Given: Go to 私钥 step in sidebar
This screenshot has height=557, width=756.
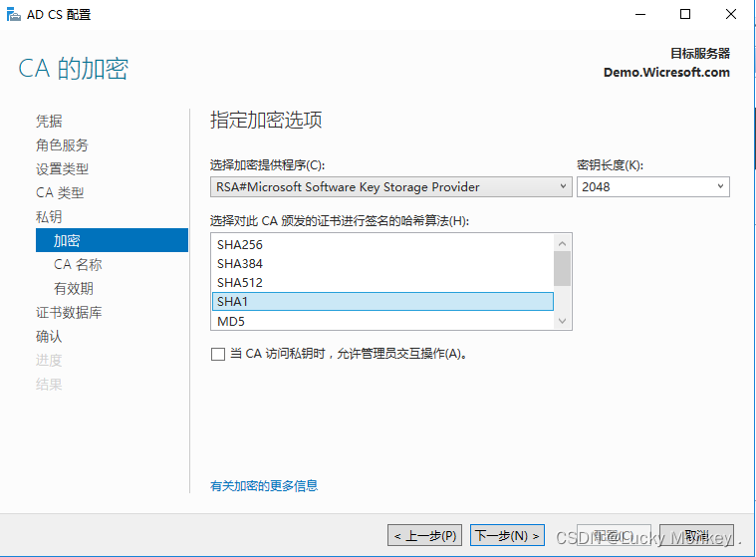Looking at the screenshot, I should pyautogui.click(x=49, y=216).
